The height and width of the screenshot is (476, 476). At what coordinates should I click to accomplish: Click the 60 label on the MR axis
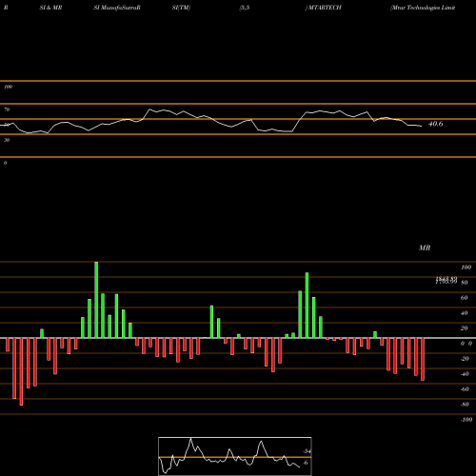465,298
